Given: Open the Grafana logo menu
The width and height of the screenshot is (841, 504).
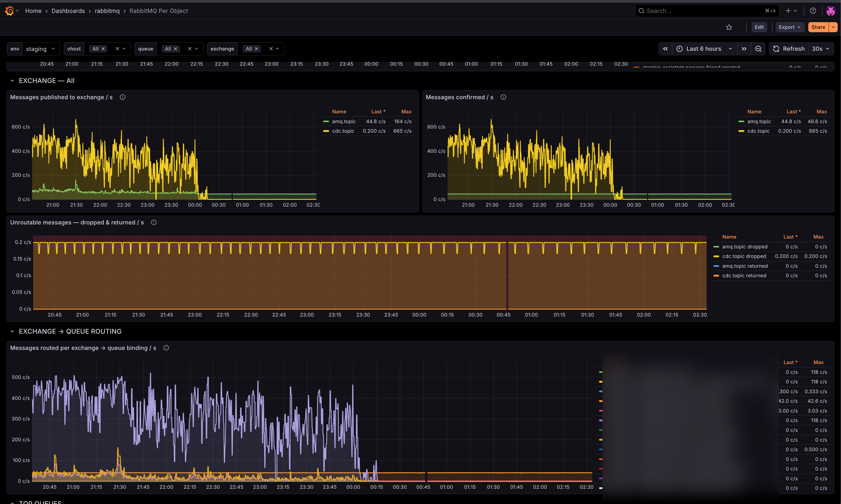Looking at the screenshot, I should click(10, 11).
